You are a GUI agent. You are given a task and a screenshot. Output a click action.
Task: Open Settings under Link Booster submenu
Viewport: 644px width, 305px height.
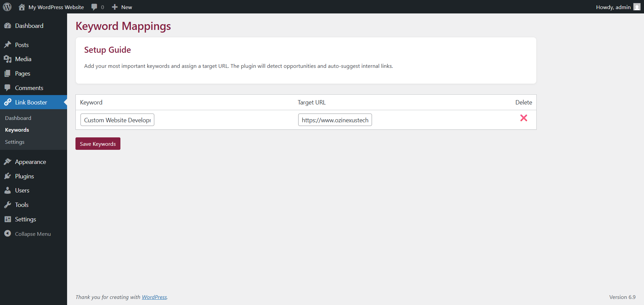[x=14, y=142]
